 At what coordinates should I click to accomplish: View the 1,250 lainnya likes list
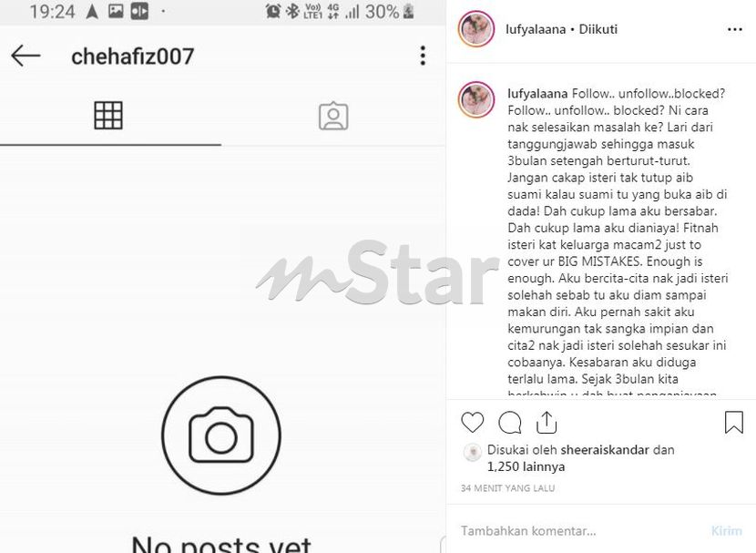tap(526, 466)
